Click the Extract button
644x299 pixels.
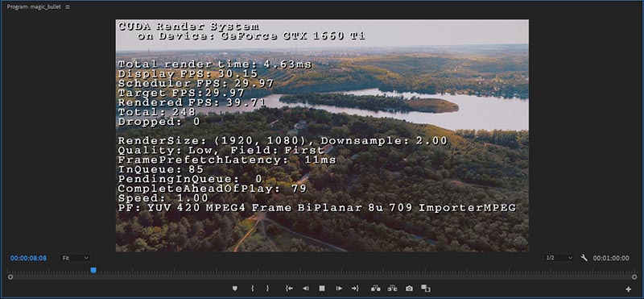pos(392,289)
